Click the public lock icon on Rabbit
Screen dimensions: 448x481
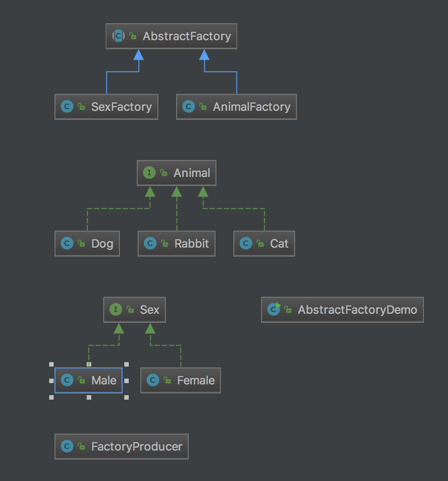click(165, 243)
